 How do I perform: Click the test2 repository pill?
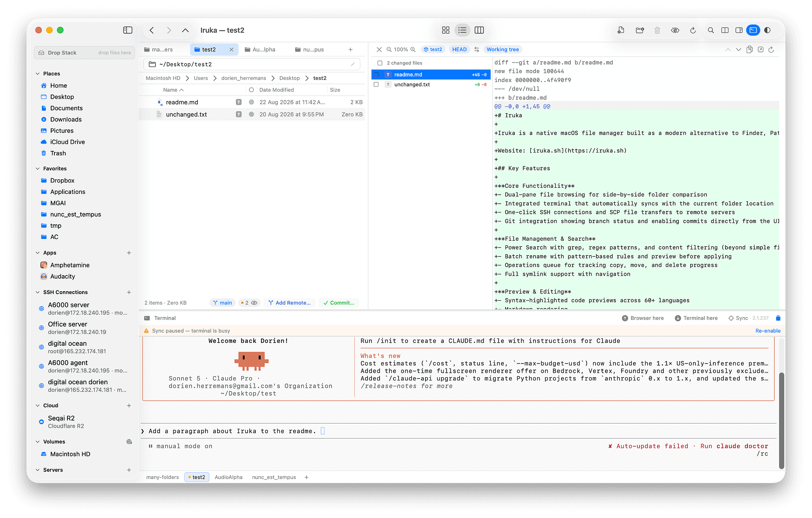[x=433, y=49]
